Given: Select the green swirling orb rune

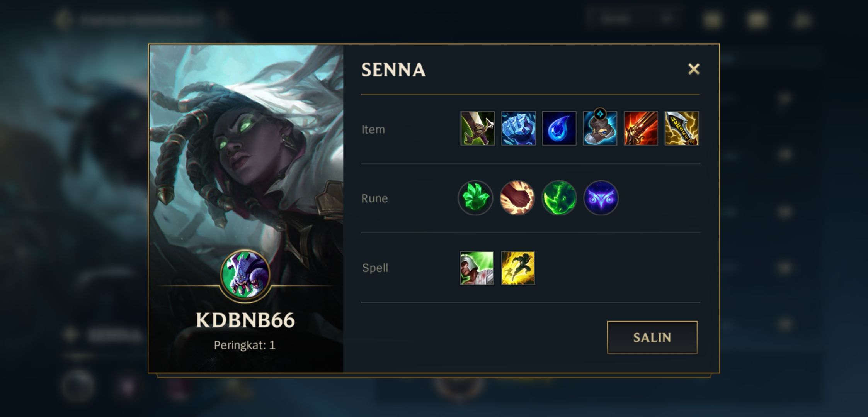Looking at the screenshot, I should (x=559, y=198).
